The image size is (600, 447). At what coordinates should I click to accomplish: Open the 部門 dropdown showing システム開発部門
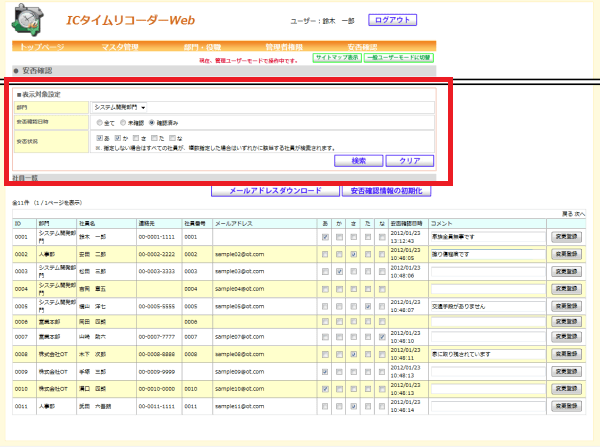[x=119, y=108]
